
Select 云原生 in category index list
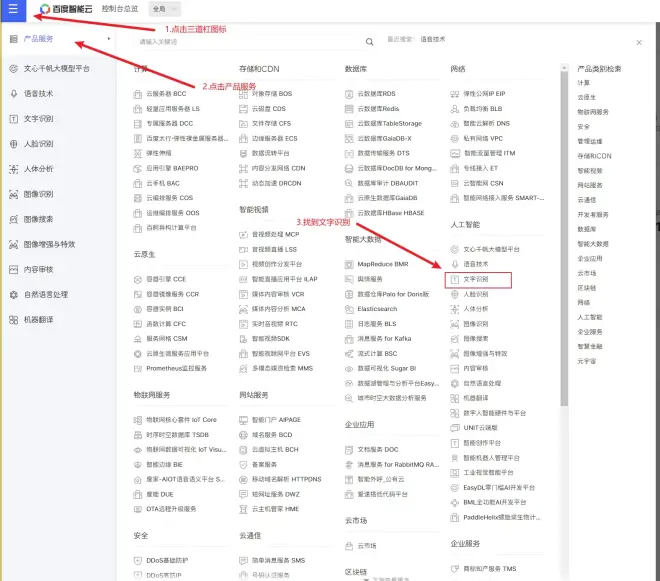point(587,97)
